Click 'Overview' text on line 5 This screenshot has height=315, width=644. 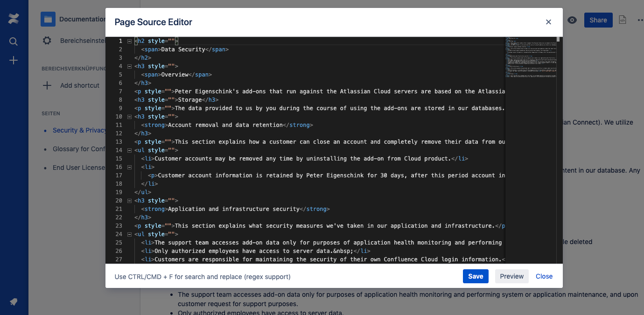(x=175, y=75)
